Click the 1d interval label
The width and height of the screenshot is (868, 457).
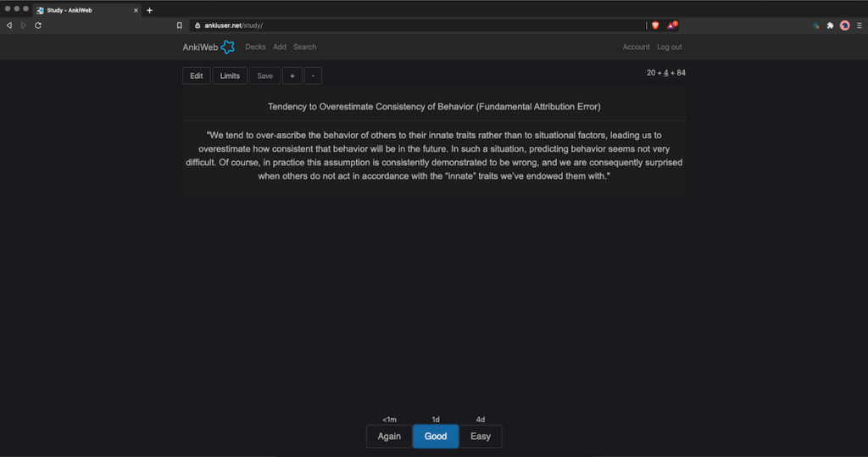pyautogui.click(x=436, y=420)
